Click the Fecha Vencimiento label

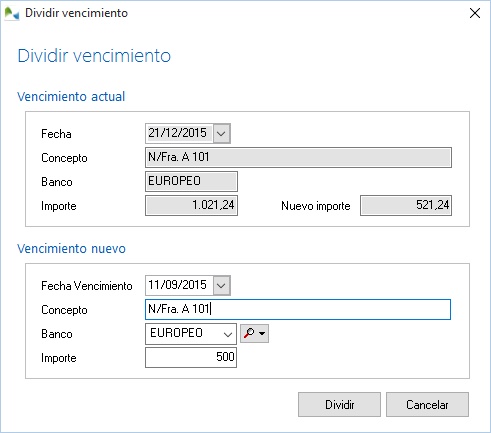point(87,286)
